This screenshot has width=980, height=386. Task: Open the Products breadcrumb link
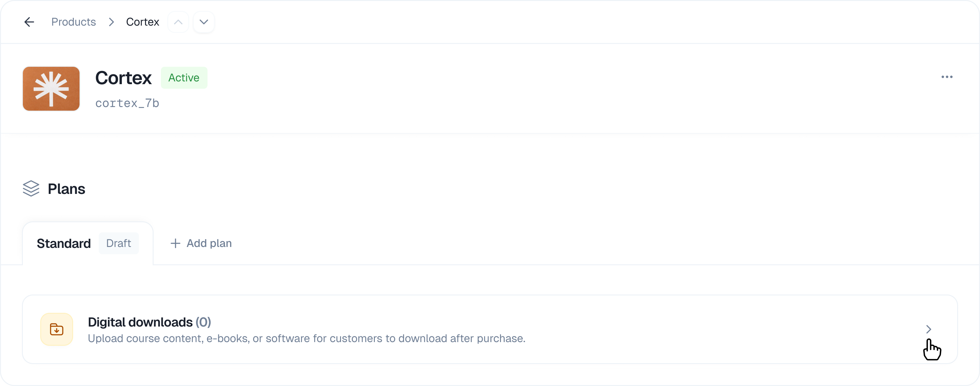tap(73, 22)
